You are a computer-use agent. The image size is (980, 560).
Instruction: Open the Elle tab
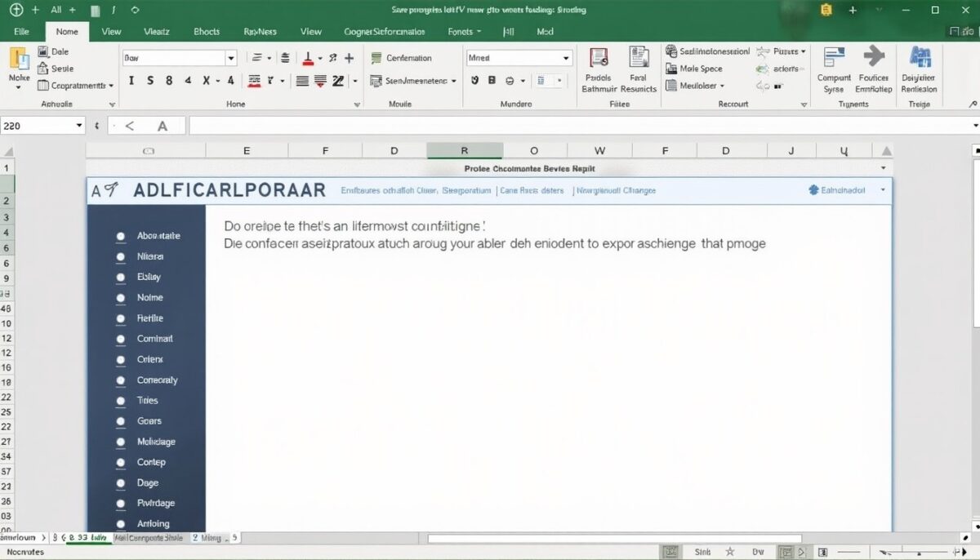click(21, 32)
